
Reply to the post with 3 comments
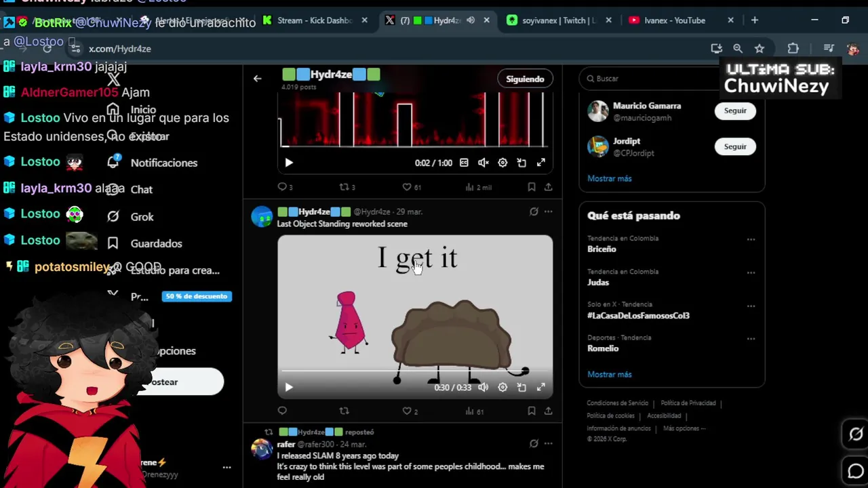pyautogui.click(x=285, y=187)
